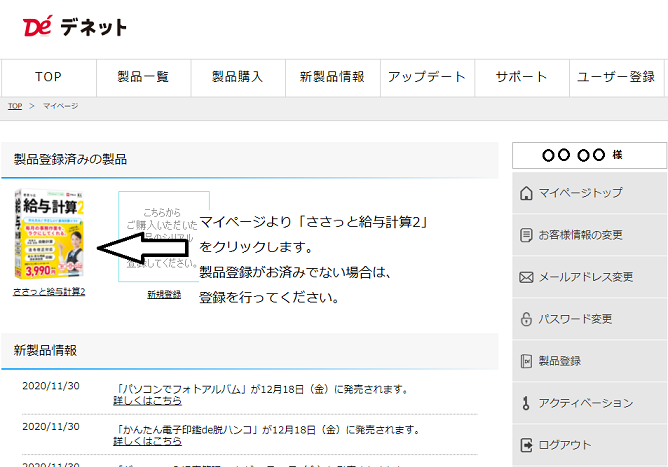Open 詳しくはこちら for かんたん電子印鑑de脱ハンコ
668x467 pixels.
[x=147, y=441]
